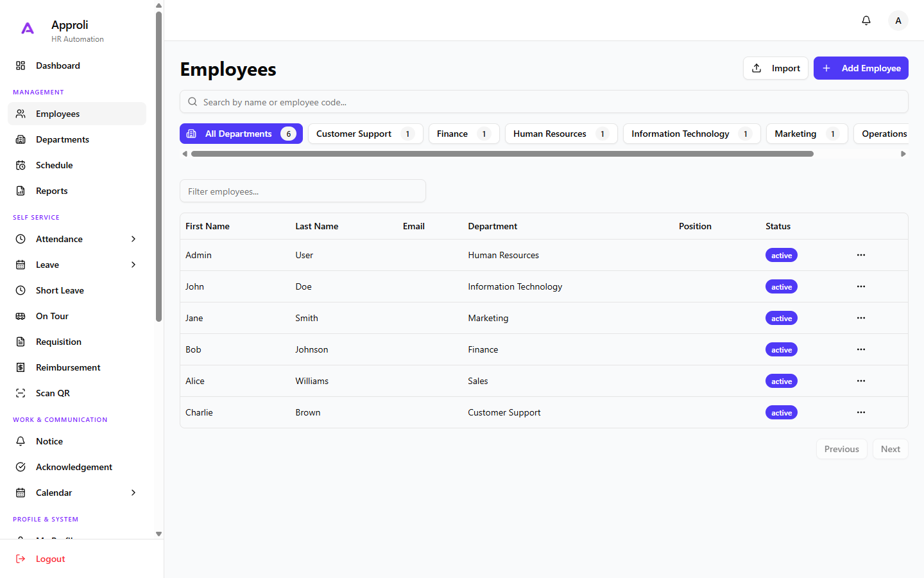Click the sidebar scrollbar down arrow
This screenshot has width=924, height=578.
click(158, 534)
